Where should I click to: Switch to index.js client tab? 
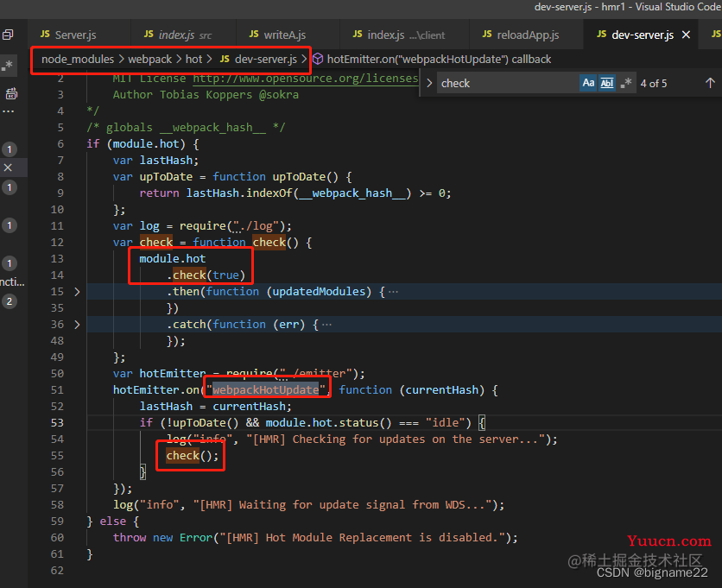pos(399,35)
